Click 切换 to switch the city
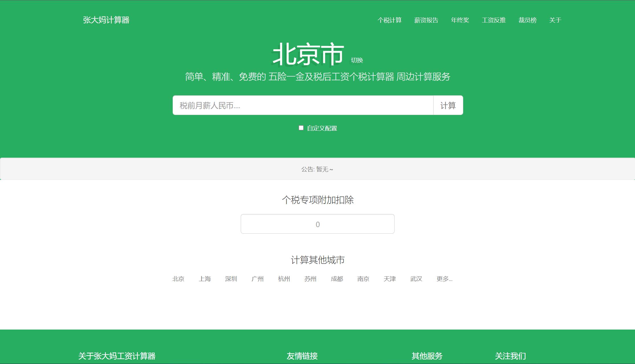This screenshot has height=364, width=635. click(358, 60)
